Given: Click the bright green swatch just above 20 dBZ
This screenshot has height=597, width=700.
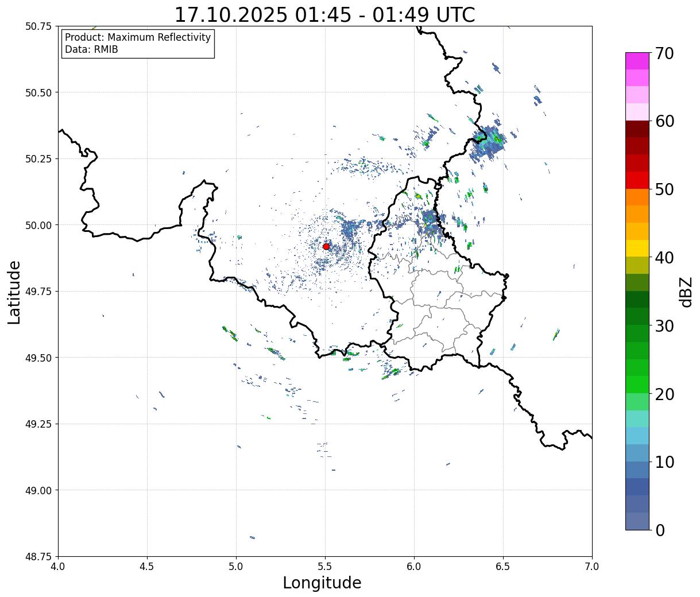Looking at the screenshot, I should tap(637, 385).
